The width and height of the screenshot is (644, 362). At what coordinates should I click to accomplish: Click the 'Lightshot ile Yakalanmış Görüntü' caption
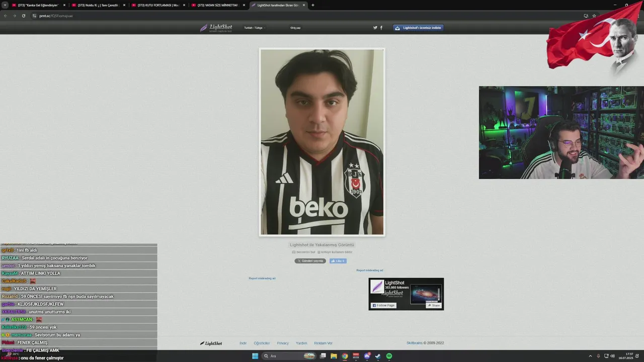coord(322,245)
